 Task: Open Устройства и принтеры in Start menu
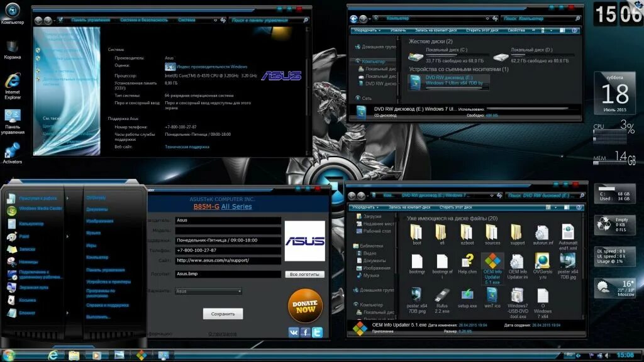[x=108, y=282]
